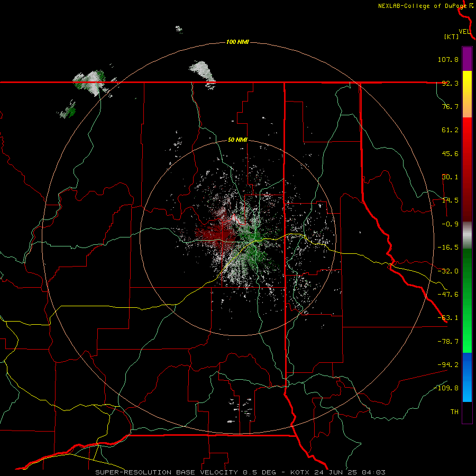Click the -94.2 velocity scale value
This screenshot has width=476, height=476.
coord(448,364)
